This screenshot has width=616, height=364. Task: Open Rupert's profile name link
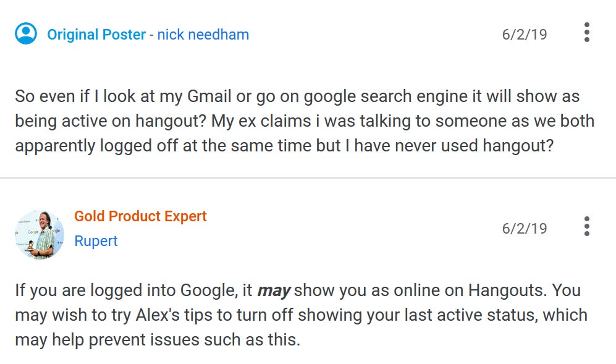(x=96, y=241)
